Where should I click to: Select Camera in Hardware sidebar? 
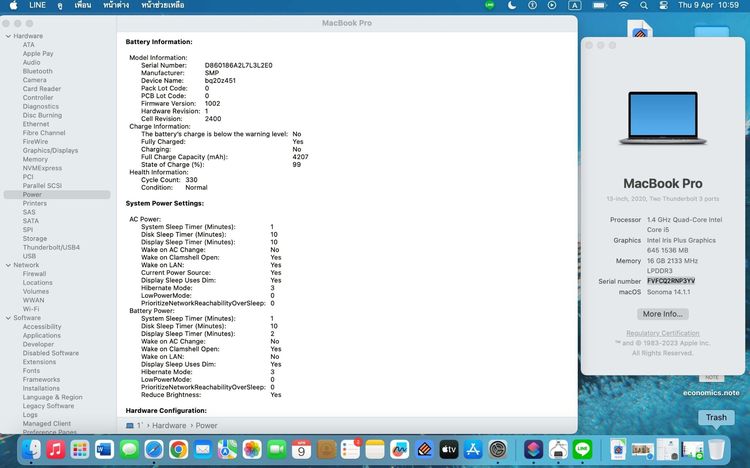(34, 80)
